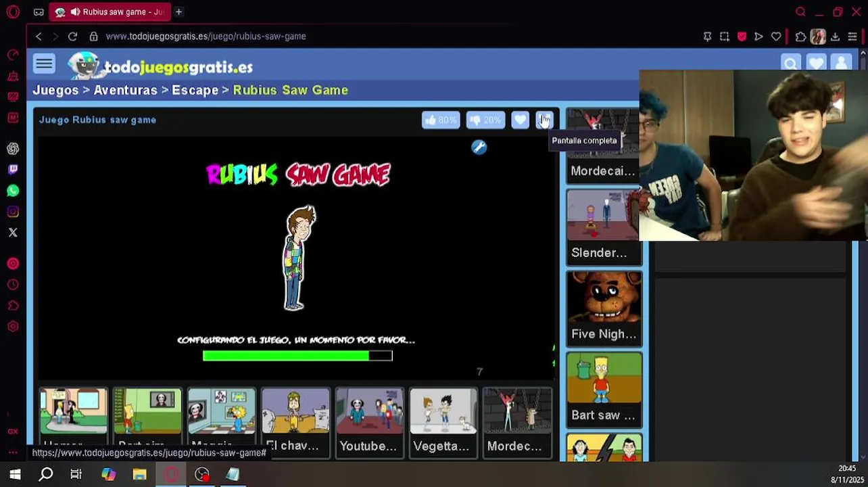
Task: Open Task View on the taskbar
Action: tap(76, 474)
